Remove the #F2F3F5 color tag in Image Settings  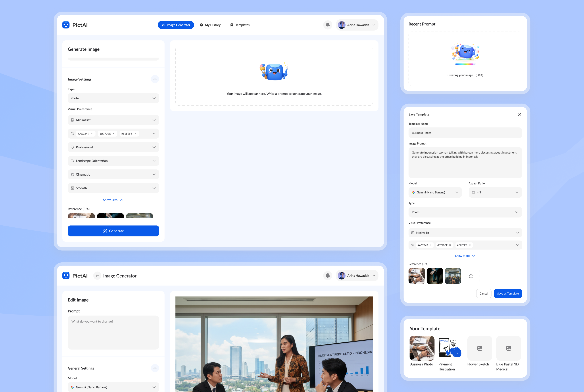[135, 134]
